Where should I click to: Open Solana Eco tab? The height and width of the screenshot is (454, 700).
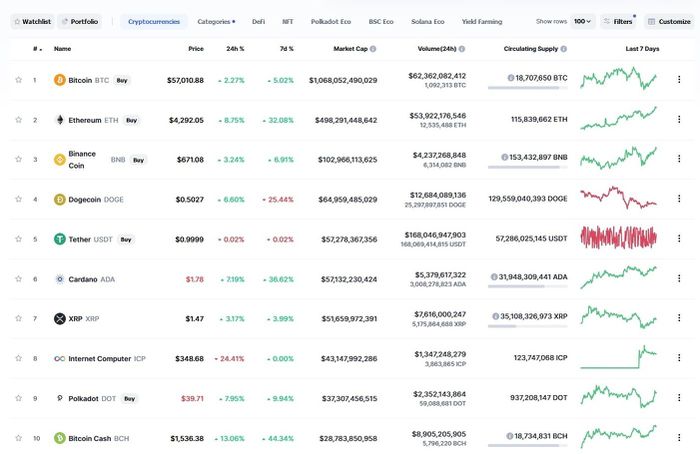pos(428,21)
